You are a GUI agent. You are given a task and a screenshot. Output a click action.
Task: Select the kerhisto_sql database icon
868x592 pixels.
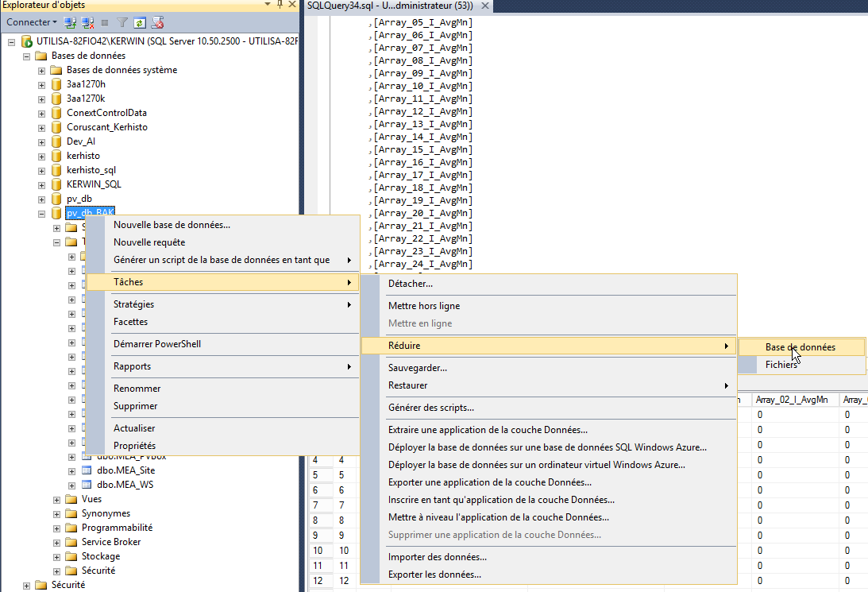56,170
